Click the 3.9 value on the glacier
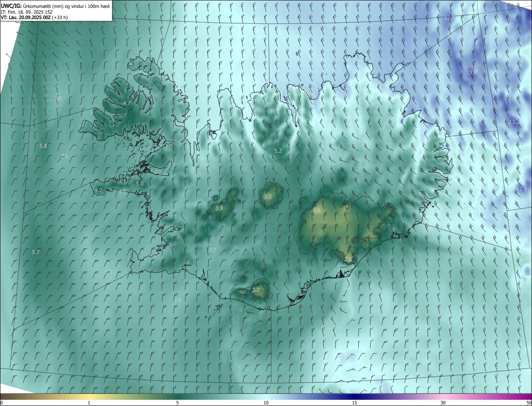Image resolution: width=532 pixels, height=406 pixels. click(x=219, y=208)
